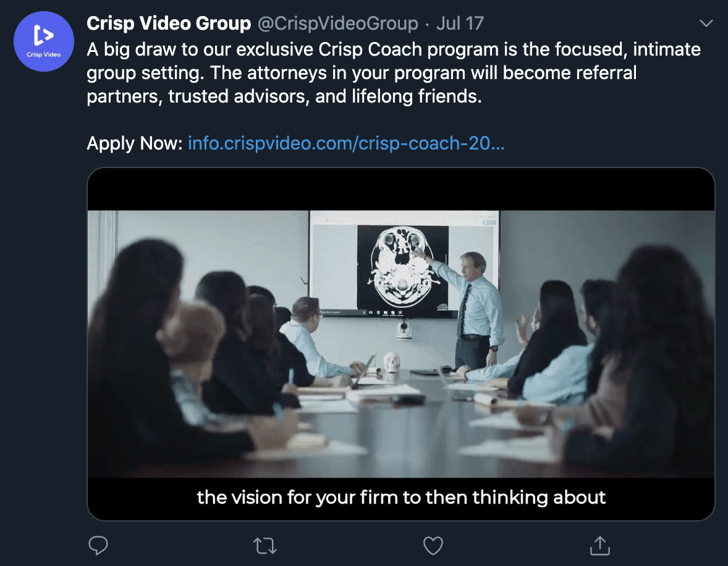Share the tweet using the upload icon
Image resolution: width=728 pixels, height=566 pixels.
[x=598, y=545]
